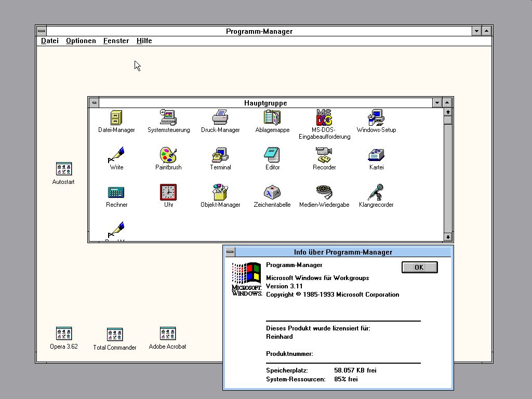The width and height of the screenshot is (532, 399).
Task: Click the Klangrecorder microphone icon
Action: 376,192
